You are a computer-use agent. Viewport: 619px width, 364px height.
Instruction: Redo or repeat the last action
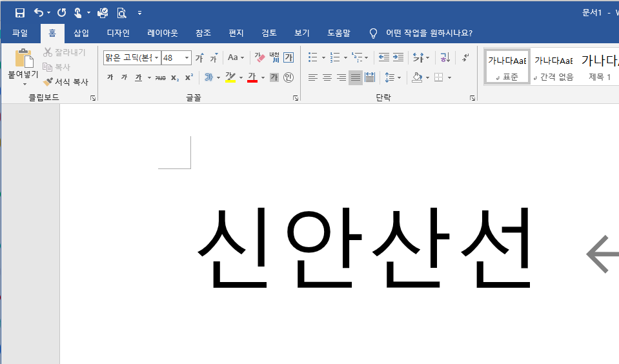[61, 13]
